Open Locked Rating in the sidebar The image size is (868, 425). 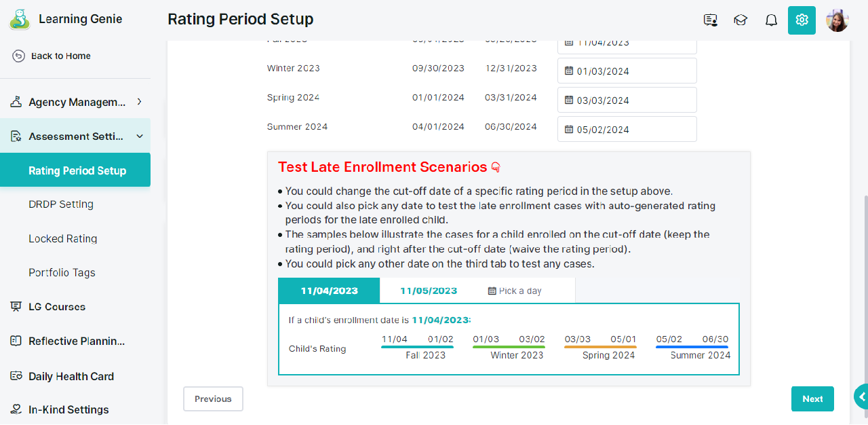pos(63,238)
